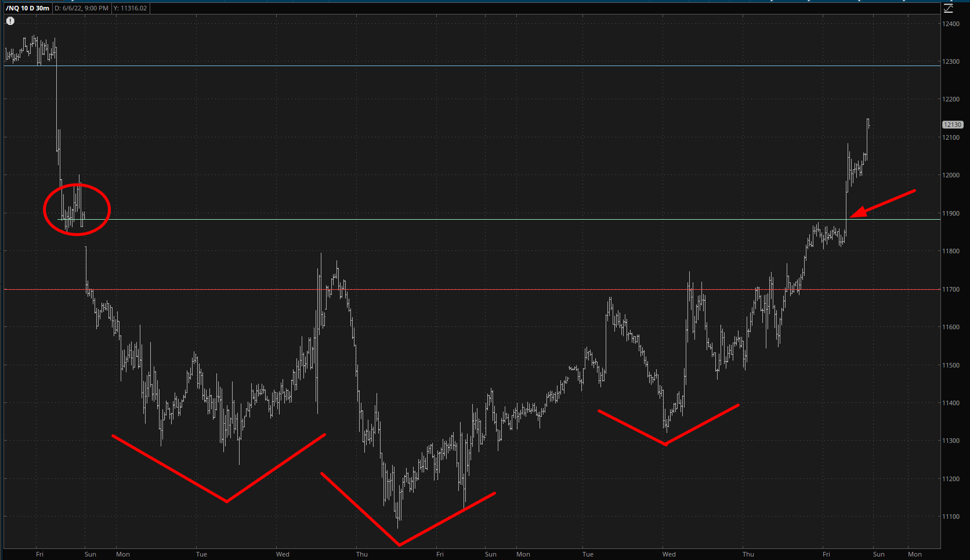This screenshot has height=560, width=970.
Task: Click the 11500 label on price axis
Action: pos(951,365)
